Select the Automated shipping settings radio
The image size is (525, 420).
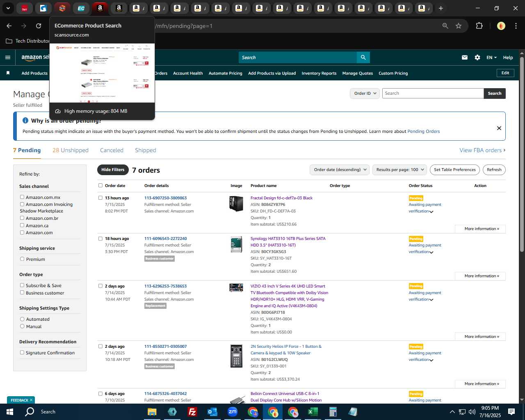click(x=22, y=319)
